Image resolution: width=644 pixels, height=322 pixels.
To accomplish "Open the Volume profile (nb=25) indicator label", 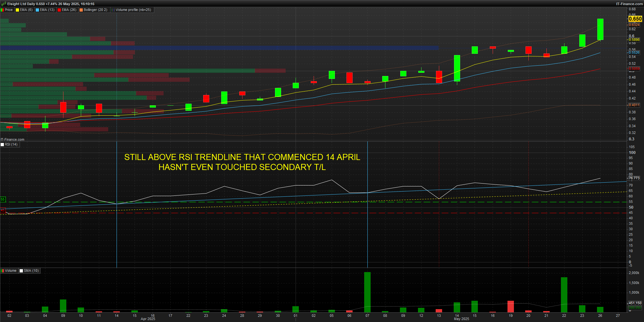I will [x=133, y=10].
